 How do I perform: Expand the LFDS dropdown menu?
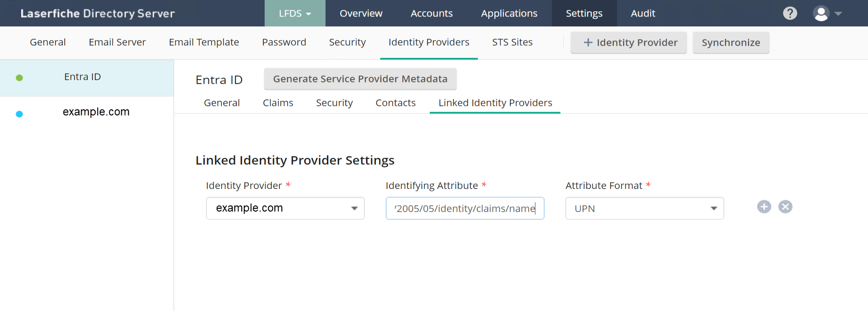(295, 13)
